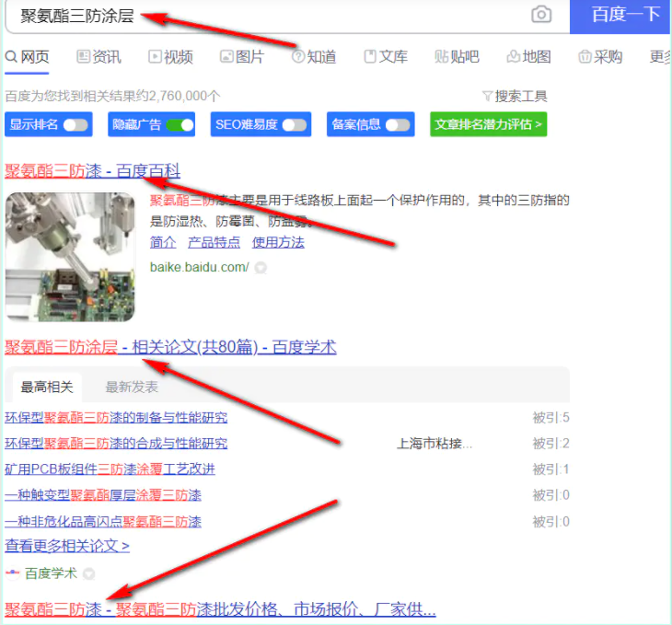Click the 被引:2 citation count
Viewport: 672px width, 625px height.
click(x=550, y=444)
